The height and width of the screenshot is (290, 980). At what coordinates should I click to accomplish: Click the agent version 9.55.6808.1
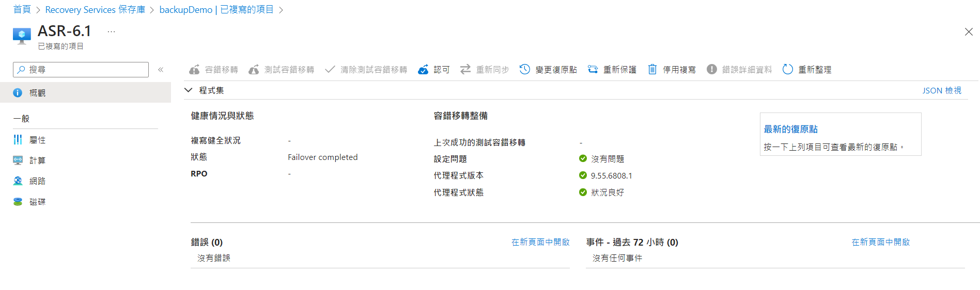click(612, 175)
